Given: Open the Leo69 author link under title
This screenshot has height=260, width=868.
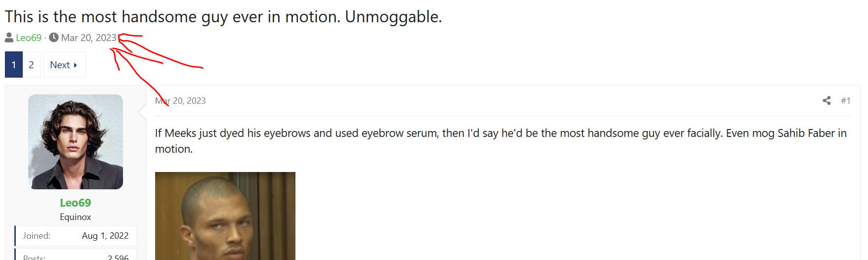Looking at the screenshot, I should [x=29, y=38].
